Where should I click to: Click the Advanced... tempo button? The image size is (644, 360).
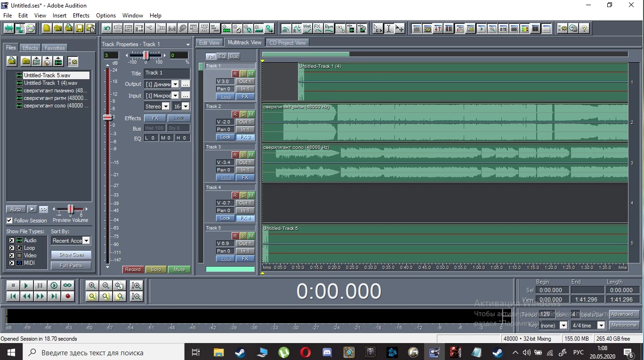(624, 314)
